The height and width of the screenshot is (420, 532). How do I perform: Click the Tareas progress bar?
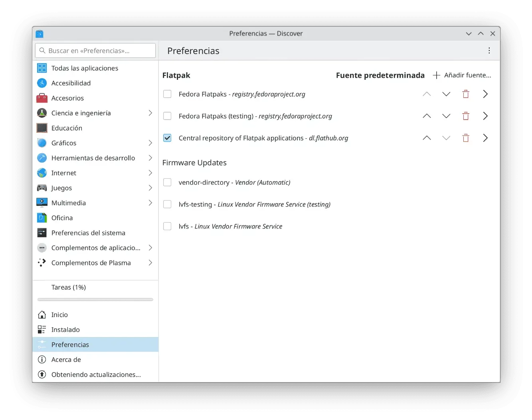coord(95,299)
